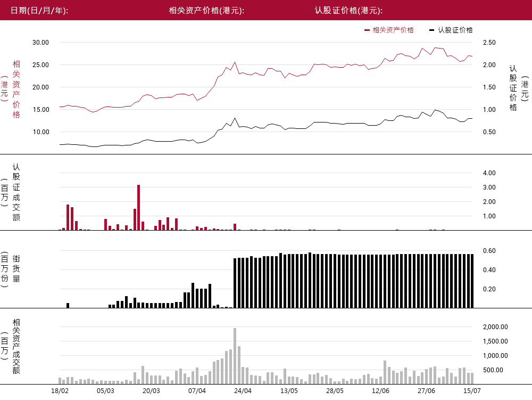This screenshot has height=400, width=532.
Task: Select the 认股证价格(港元) header label
Action: [348, 11]
